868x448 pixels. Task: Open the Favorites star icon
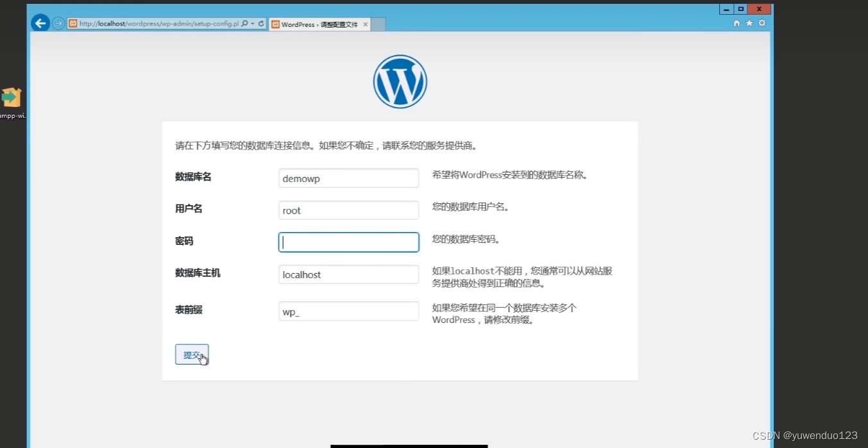coord(749,23)
